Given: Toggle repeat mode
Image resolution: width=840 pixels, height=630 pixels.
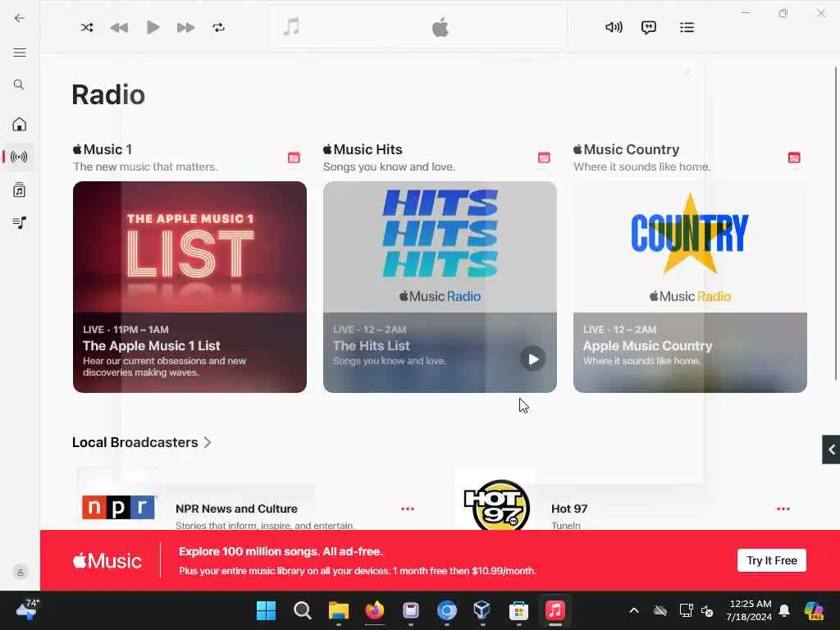Looking at the screenshot, I should pyautogui.click(x=218, y=27).
